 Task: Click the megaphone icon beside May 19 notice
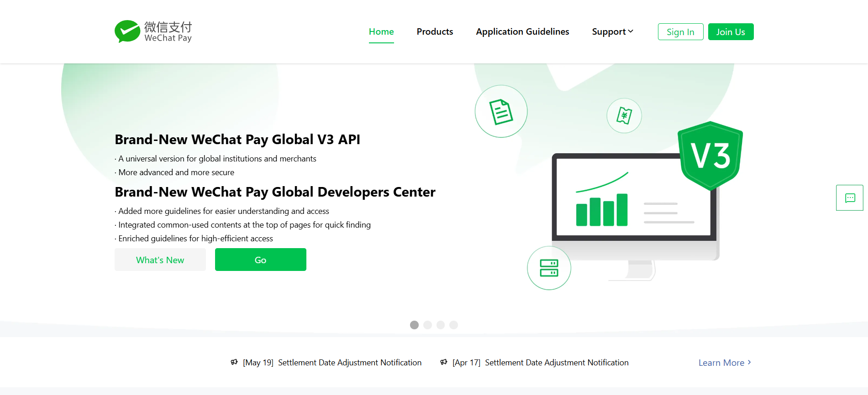pyautogui.click(x=234, y=362)
